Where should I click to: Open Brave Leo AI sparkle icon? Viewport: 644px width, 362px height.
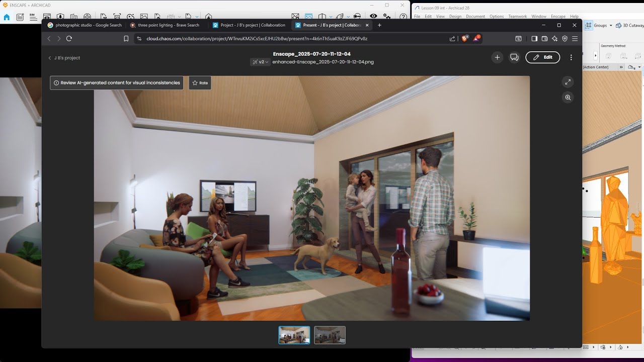(x=554, y=38)
